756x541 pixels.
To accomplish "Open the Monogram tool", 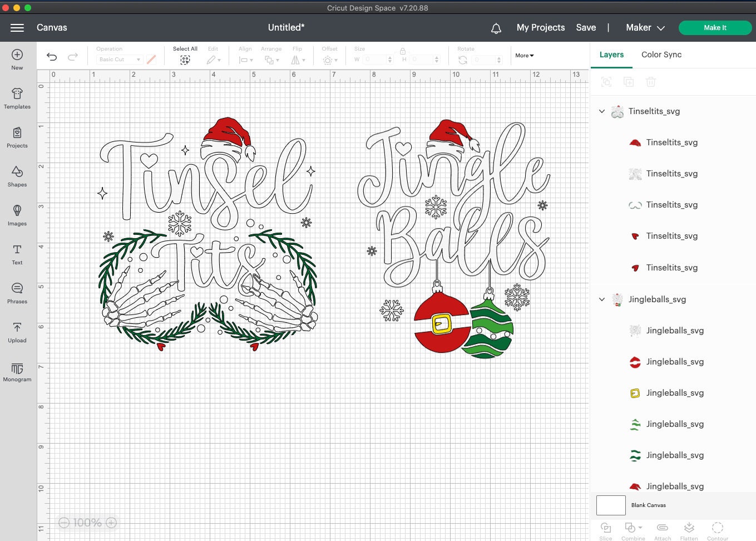I will pyautogui.click(x=17, y=371).
